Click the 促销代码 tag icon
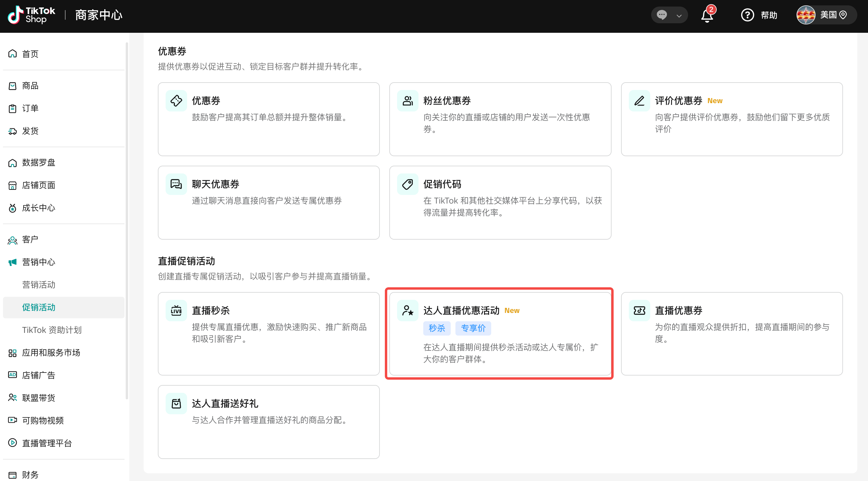Image resolution: width=868 pixels, height=481 pixels. point(407,184)
